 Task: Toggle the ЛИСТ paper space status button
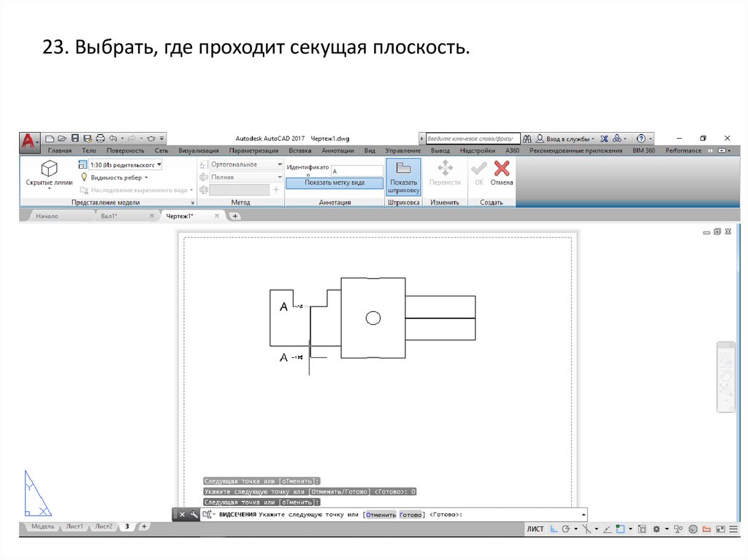tap(535, 529)
